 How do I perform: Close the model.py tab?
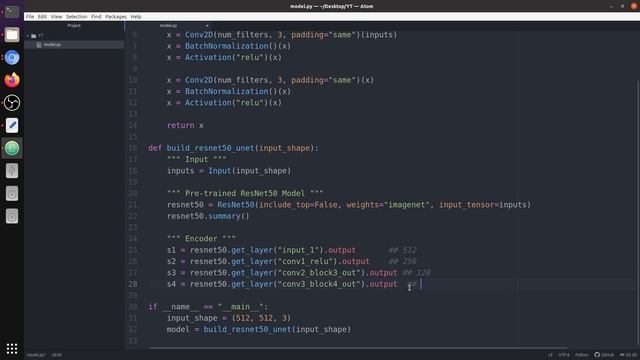coord(207,26)
